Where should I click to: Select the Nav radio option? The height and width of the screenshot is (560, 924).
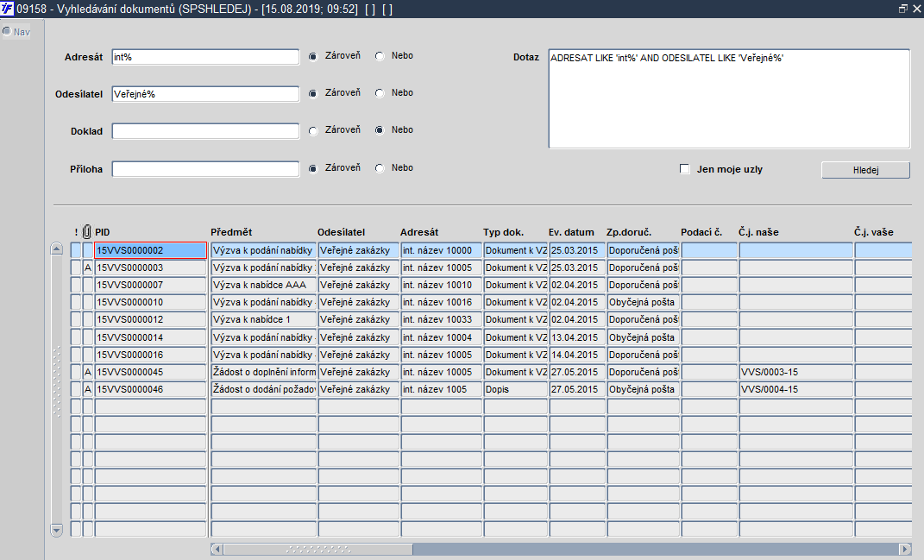tap(7, 31)
